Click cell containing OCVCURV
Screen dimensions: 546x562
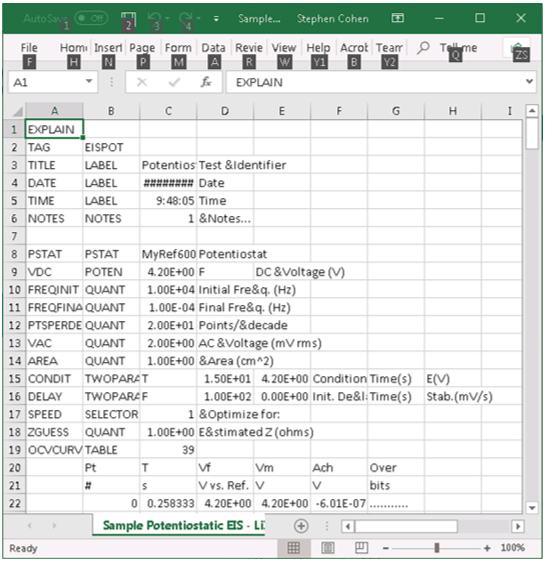click(x=54, y=450)
